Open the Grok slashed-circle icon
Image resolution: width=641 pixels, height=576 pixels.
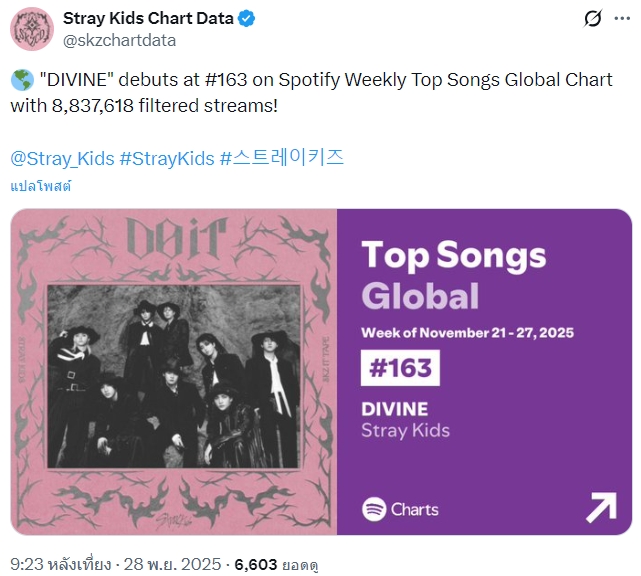tap(593, 19)
